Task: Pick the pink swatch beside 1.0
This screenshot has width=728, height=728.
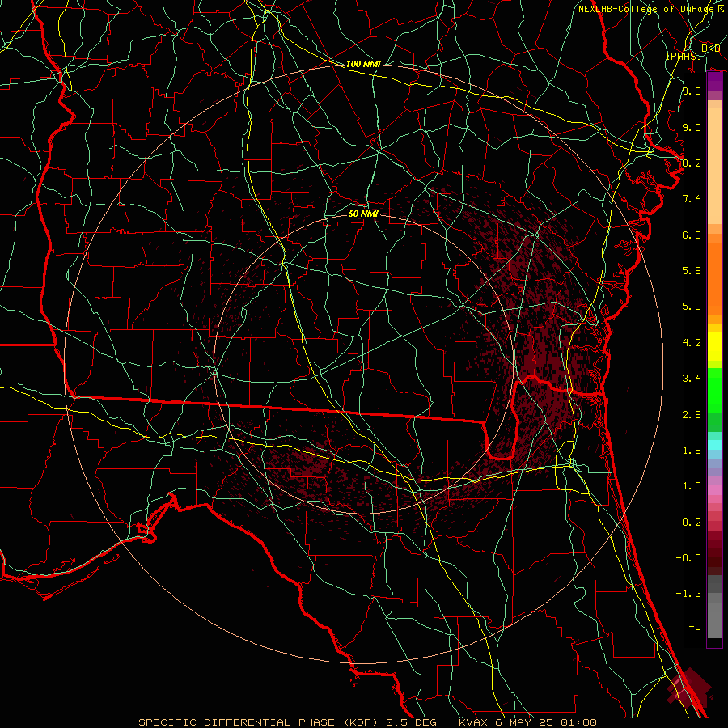Action: click(x=714, y=489)
